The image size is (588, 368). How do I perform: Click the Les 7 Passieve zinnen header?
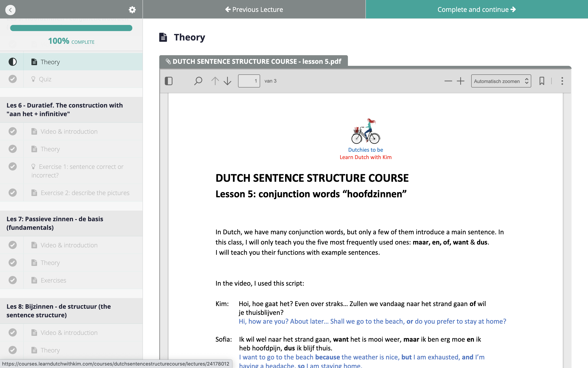coord(71,223)
